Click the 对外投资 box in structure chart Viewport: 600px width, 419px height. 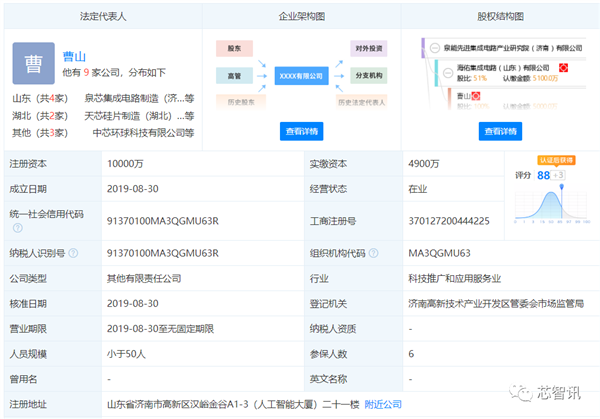pyautogui.click(x=369, y=48)
